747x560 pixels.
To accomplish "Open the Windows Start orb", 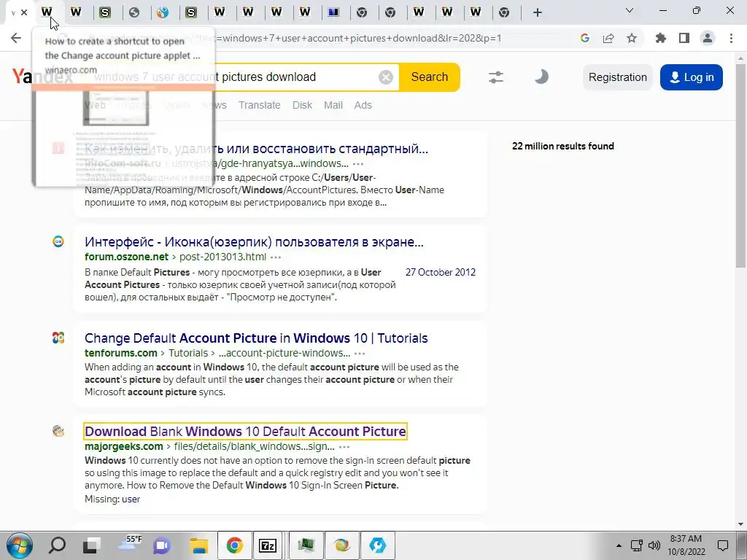I will [19, 545].
